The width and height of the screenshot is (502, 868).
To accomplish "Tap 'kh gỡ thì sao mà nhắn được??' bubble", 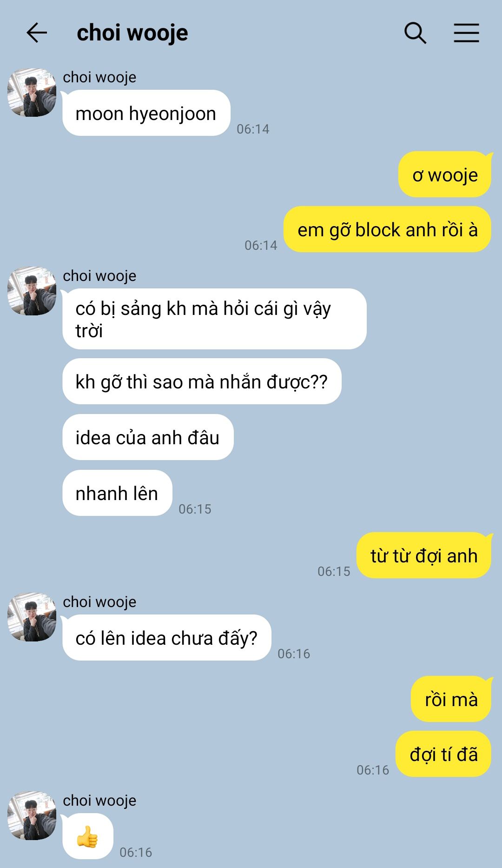I will click(202, 381).
